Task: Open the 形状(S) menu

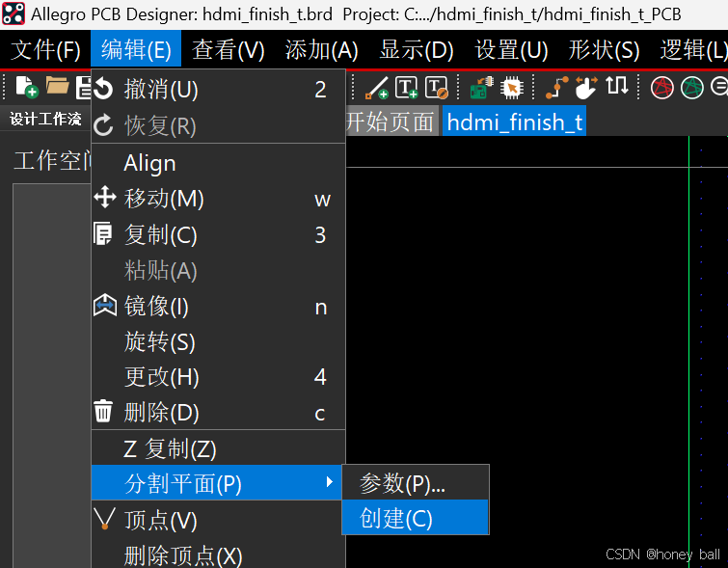Action: point(604,50)
